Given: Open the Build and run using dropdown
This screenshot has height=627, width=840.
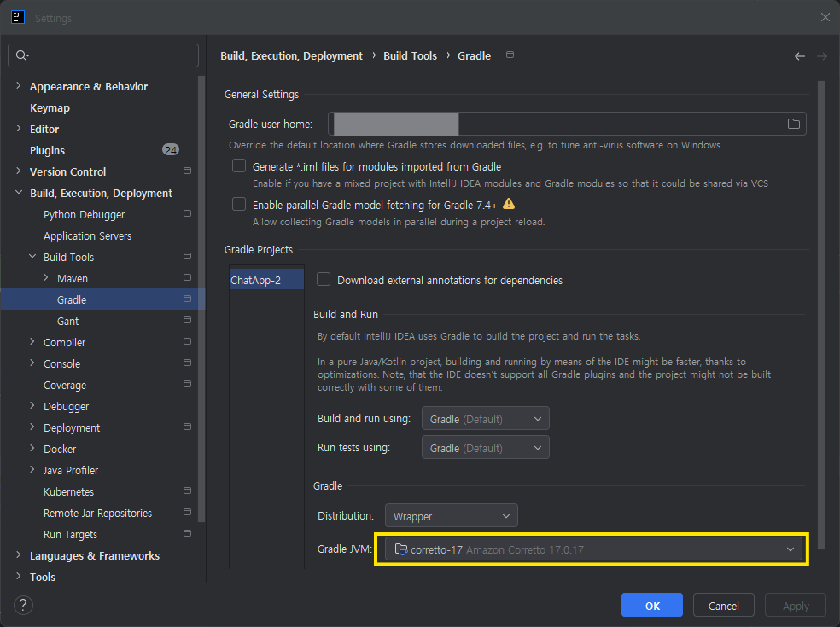Looking at the screenshot, I should point(486,419).
